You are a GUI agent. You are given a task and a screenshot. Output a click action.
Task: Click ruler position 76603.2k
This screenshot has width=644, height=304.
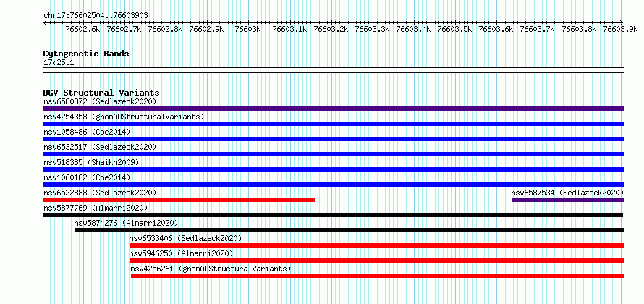(331, 29)
